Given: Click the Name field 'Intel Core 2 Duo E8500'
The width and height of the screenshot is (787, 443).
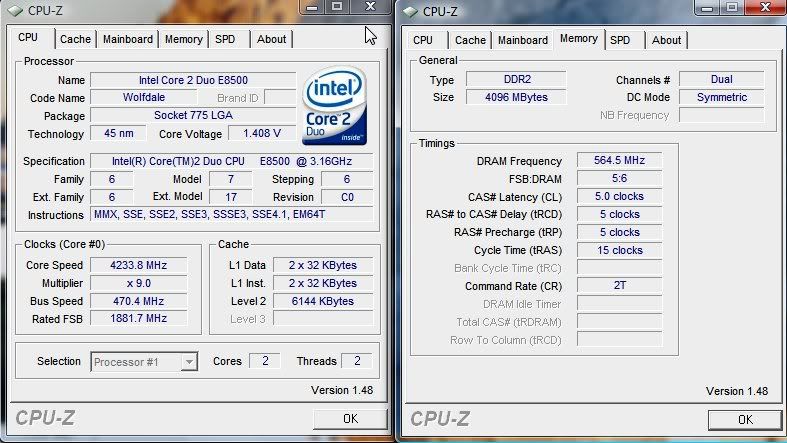Looking at the screenshot, I should coord(193,80).
